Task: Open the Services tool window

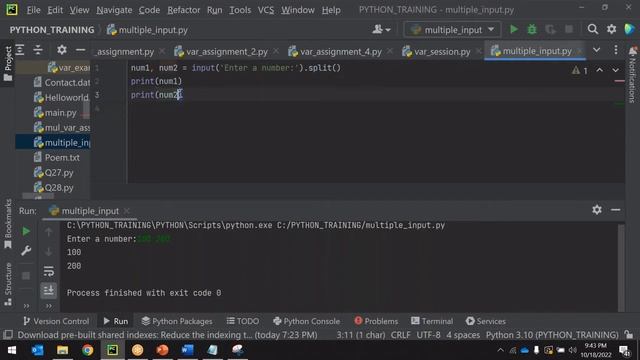Action: (x=486, y=321)
